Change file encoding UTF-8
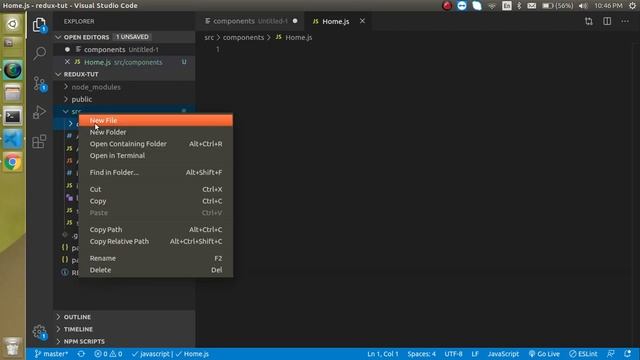This screenshot has width=640, height=360. [x=453, y=354]
